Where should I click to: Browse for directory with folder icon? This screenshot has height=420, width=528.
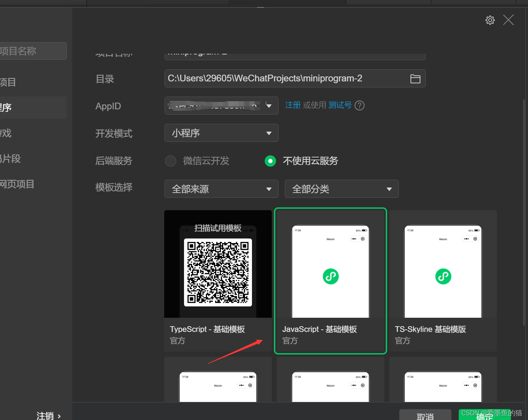point(415,79)
